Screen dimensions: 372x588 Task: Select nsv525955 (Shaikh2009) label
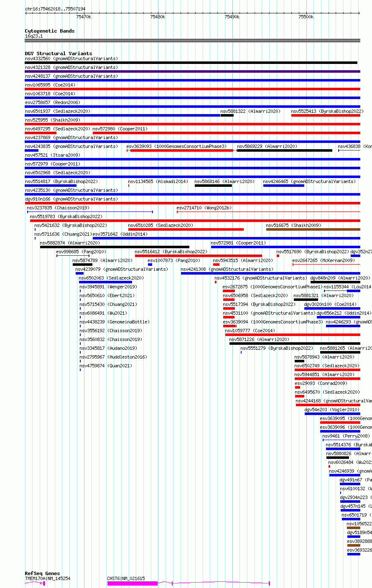(x=53, y=120)
